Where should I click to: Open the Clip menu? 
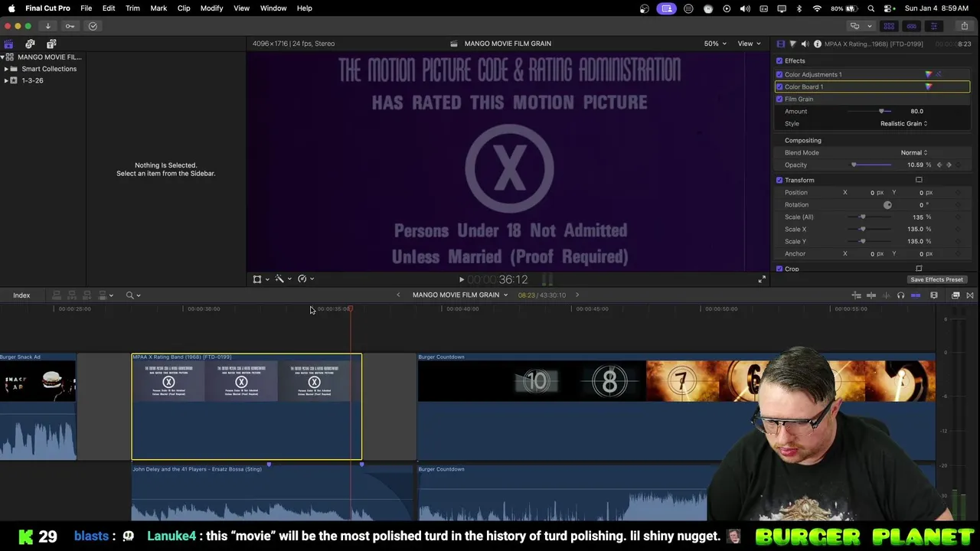point(184,8)
